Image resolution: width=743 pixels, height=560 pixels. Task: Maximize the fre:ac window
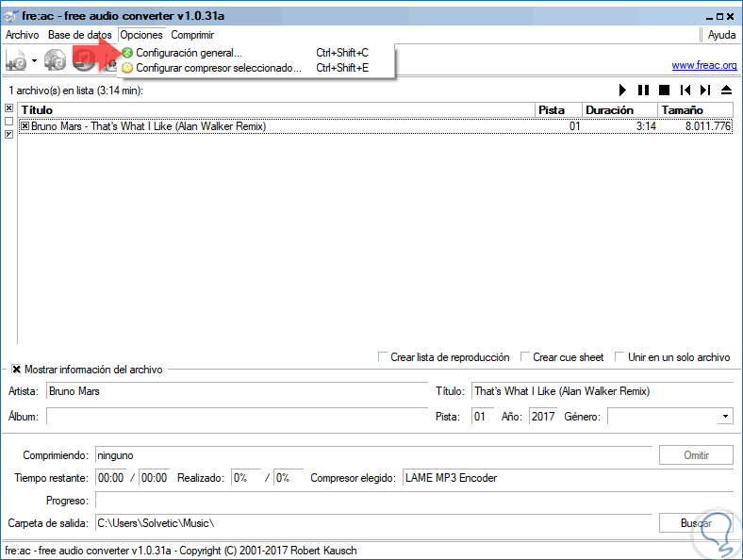point(719,17)
